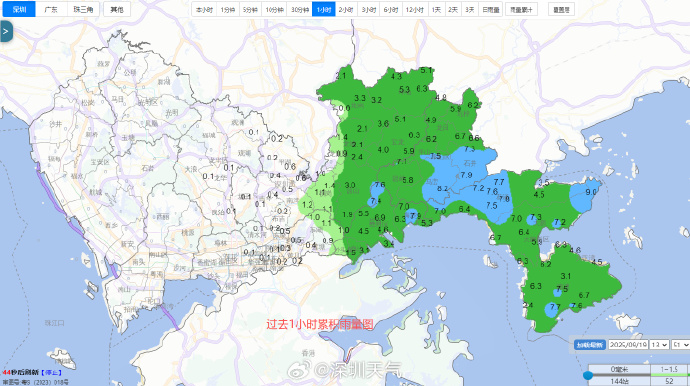Switch to the 珠三角 region tab
Screen dimensions: 690x386
83,9
